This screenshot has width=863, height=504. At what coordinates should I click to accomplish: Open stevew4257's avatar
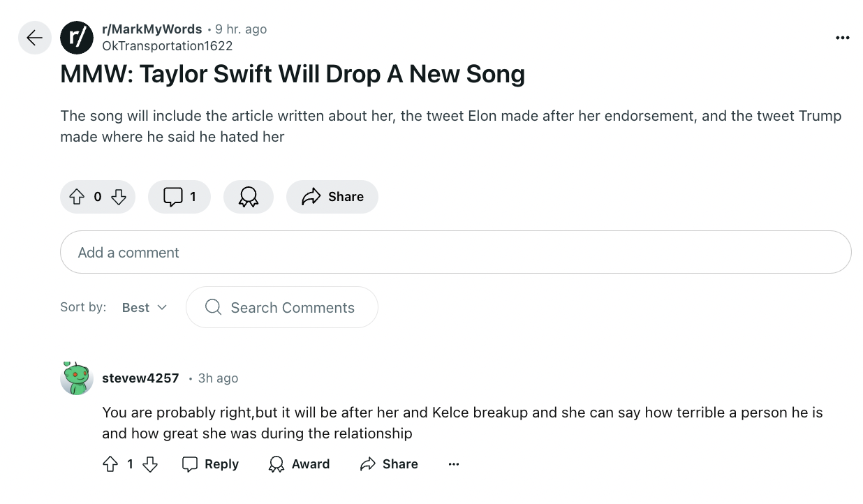77,378
